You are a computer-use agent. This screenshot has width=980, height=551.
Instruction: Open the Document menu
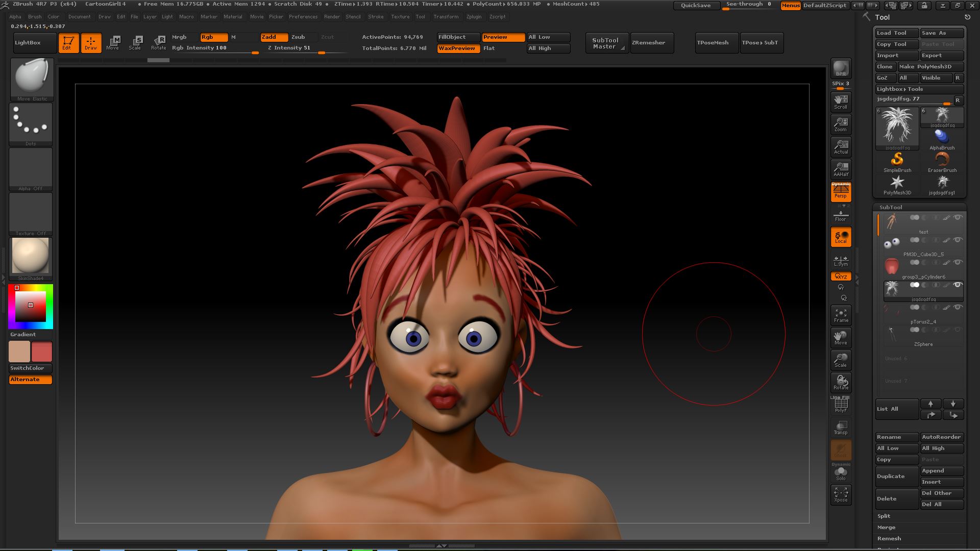click(80, 17)
